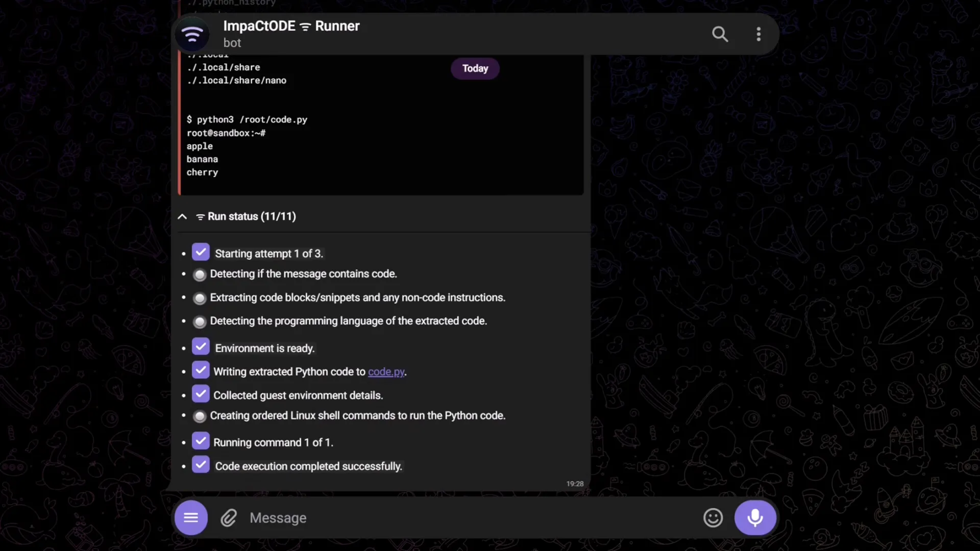
Task: Click the Today date badge
Action: (x=475, y=68)
